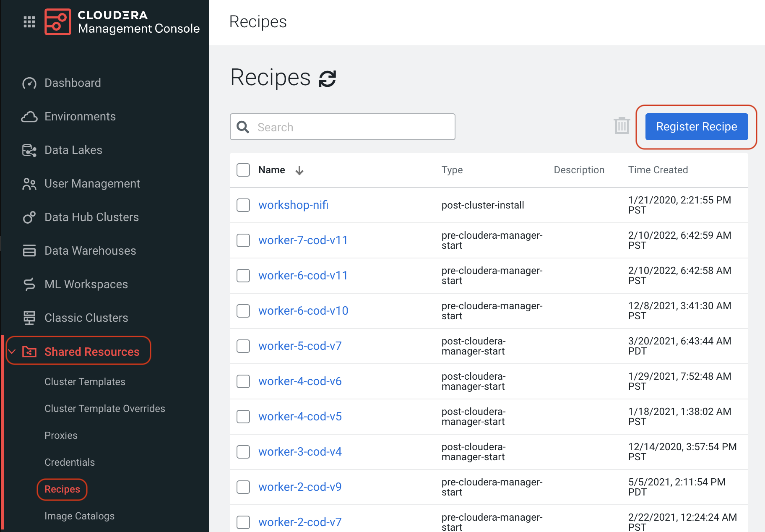Open Cluster Templates in the sidebar

[x=85, y=382]
